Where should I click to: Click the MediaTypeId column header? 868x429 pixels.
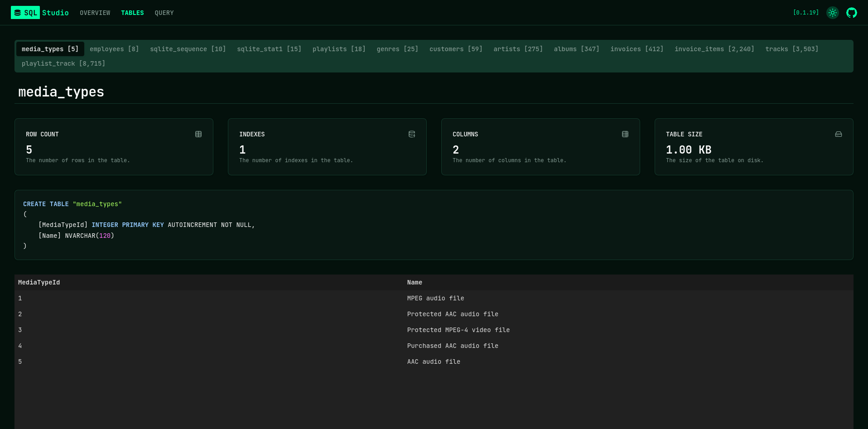[39, 282]
